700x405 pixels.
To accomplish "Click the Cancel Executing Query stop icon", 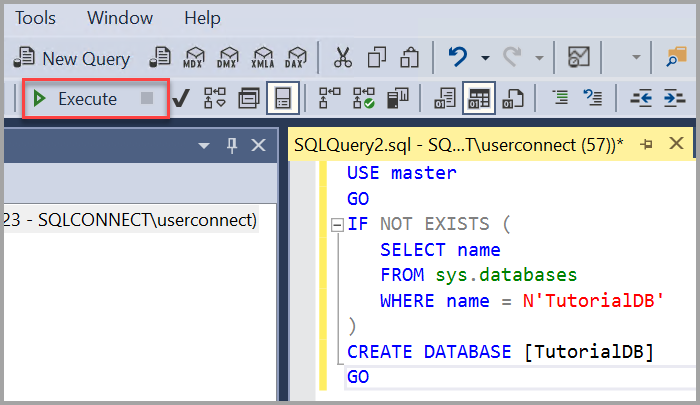I will pyautogui.click(x=147, y=99).
